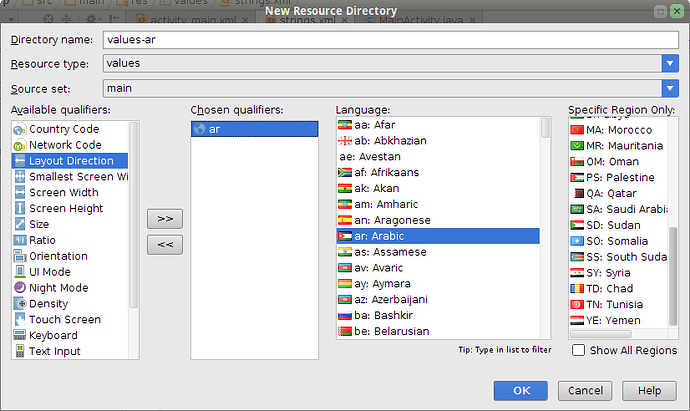
Task: Click the Keyboard qualifier icon
Action: point(20,335)
